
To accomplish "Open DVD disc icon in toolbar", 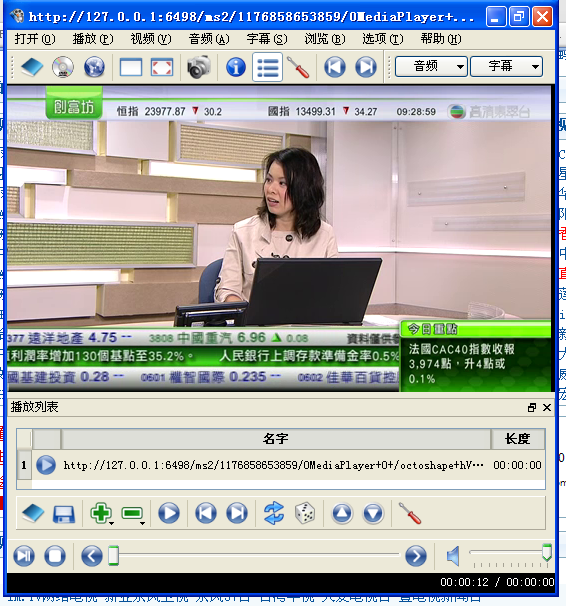I will pos(63,67).
